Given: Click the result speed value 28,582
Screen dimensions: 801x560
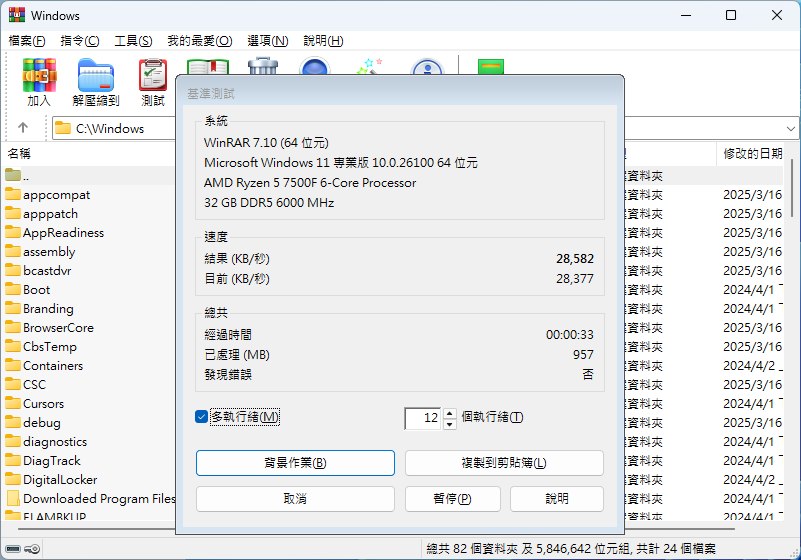Looking at the screenshot, I should point(575,259).
